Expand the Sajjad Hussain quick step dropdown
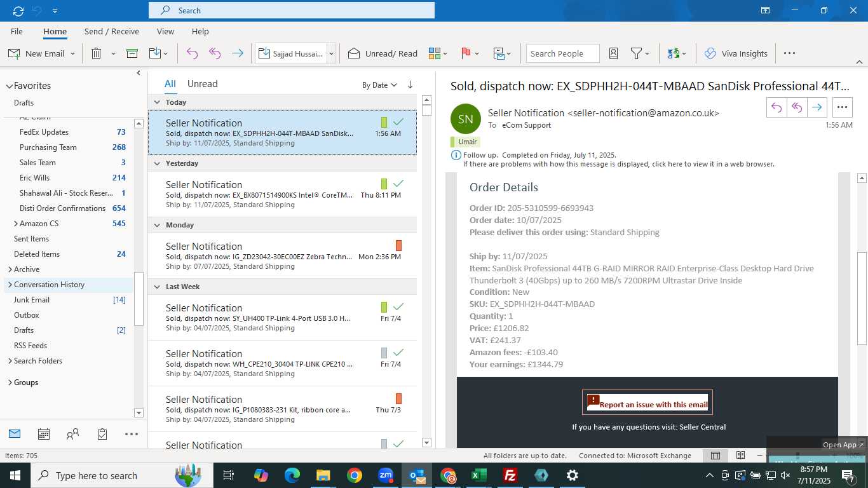This screenshot has height=488, width=868. coord(331,53)
